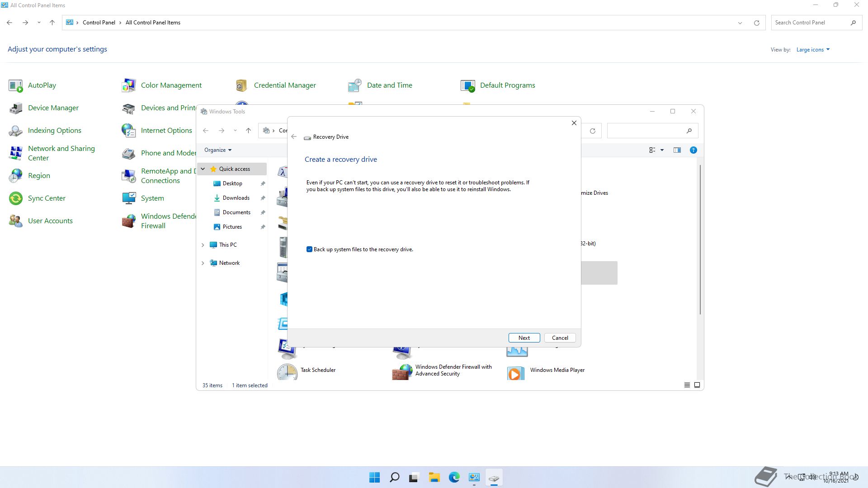Expand Network tree node
Screen dimensions: 868x488
(x=203, y=263)
